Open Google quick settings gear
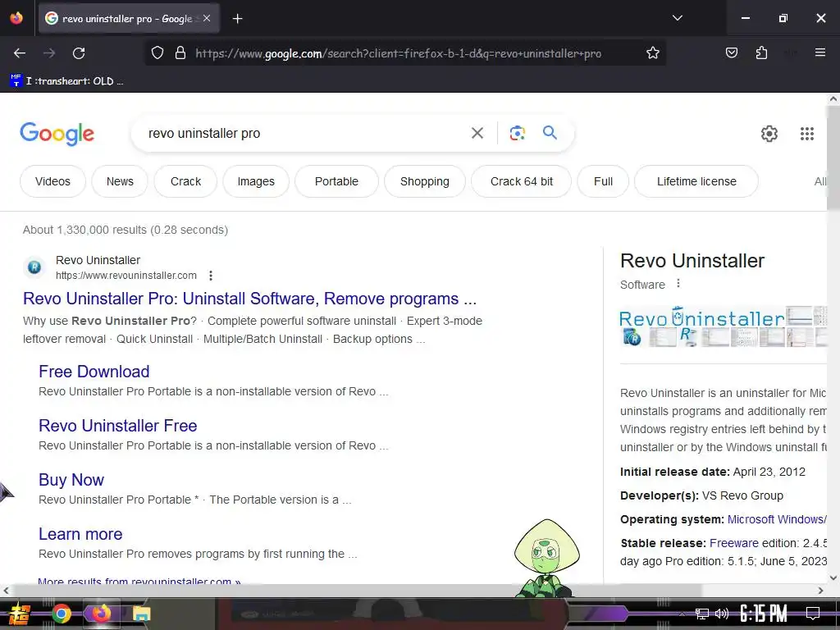This screenshot has height=630, width=840. pyautogui.click(x=769, y=134)
